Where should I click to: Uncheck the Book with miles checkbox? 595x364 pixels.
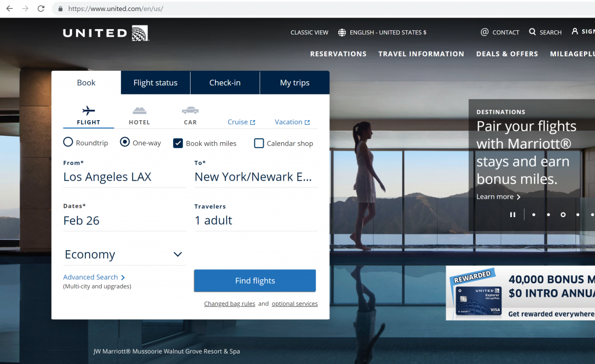point(178,143)
